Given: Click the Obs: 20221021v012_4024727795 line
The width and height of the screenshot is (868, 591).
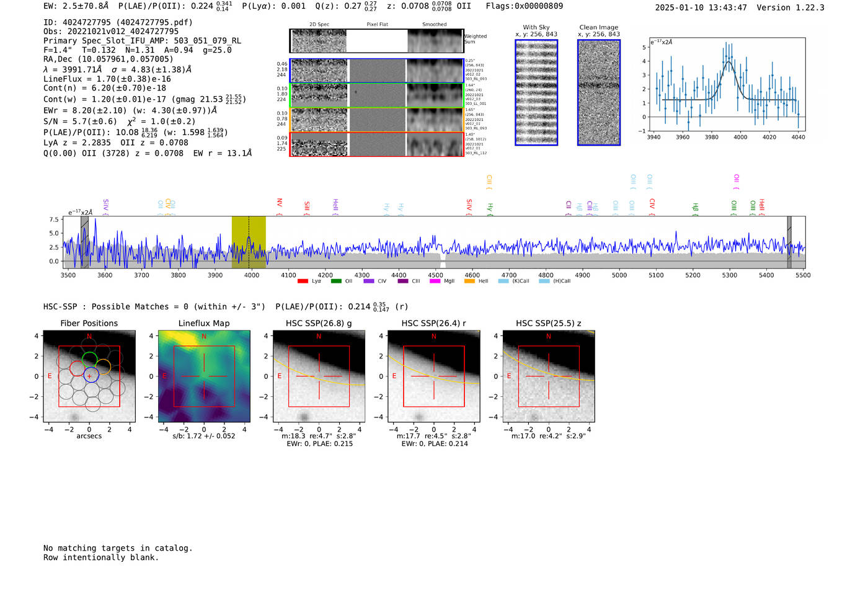Looking at the screenshot, I should coord(111,32).
